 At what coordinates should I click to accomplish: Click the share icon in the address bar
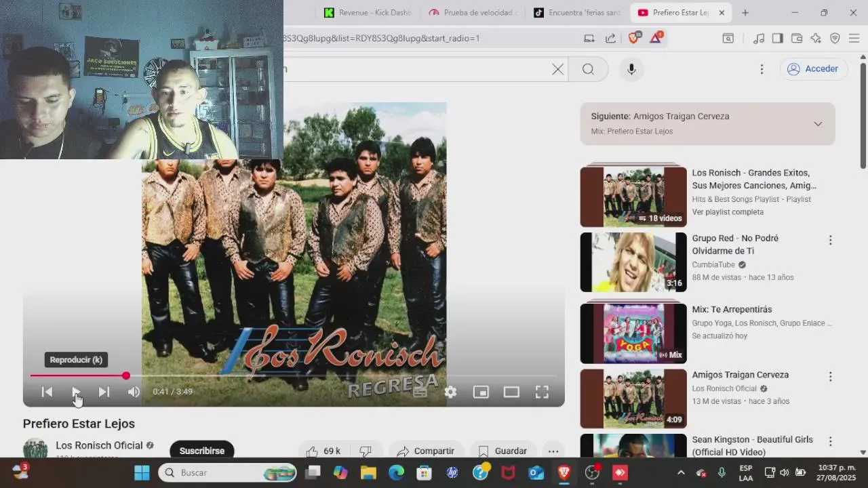tap(610, 39)
